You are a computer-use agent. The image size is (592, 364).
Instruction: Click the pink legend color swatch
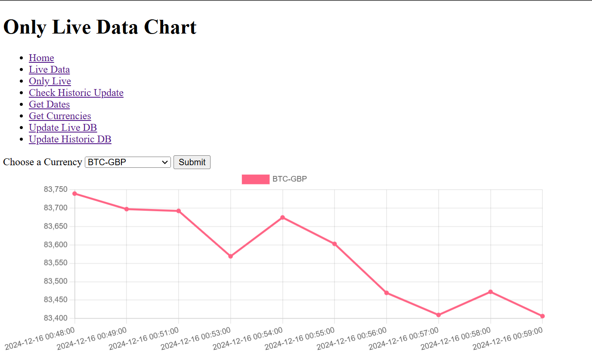point(256,179)
